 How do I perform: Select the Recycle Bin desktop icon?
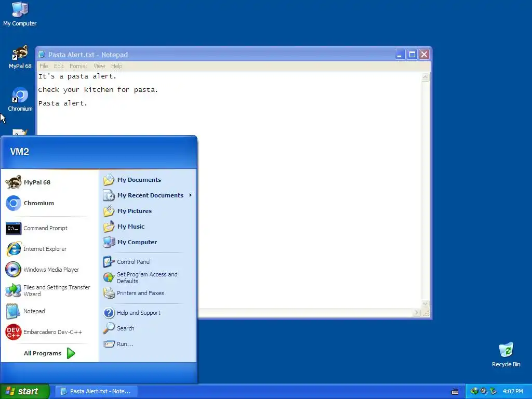click(506, 355)
